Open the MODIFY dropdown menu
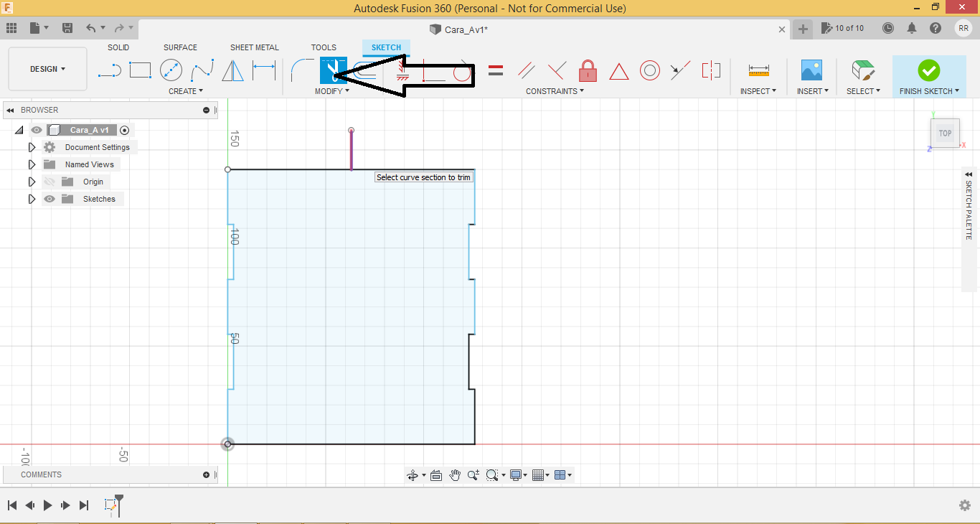The width and height of the screenshot is (980, 524). [332, 91]
